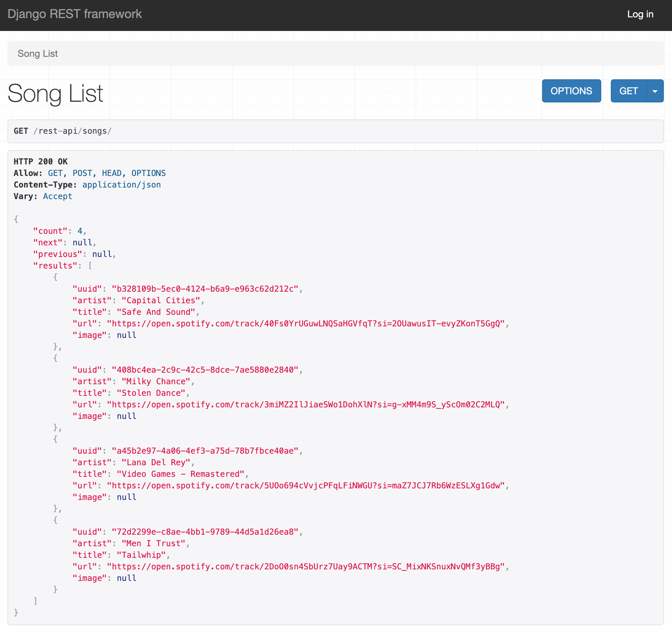This screenshot has height=633, width=672.
Task: Click the Song List page heading
Action: tap(55, 94)
